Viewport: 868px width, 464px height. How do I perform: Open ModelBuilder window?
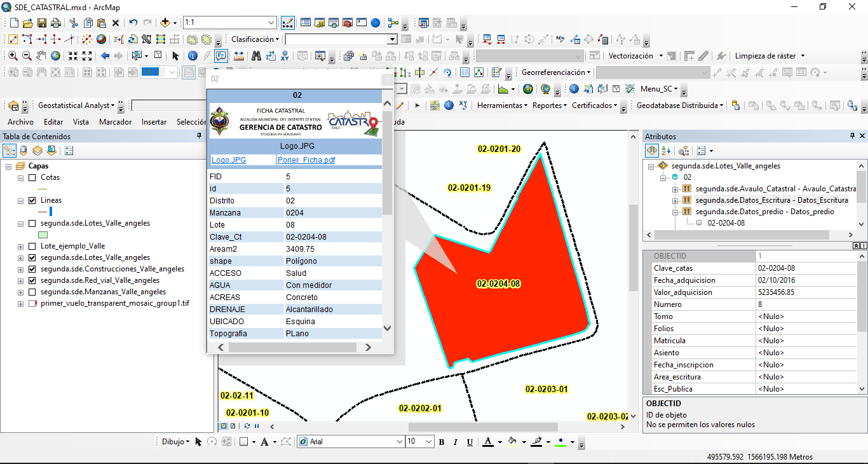[393, 23]
